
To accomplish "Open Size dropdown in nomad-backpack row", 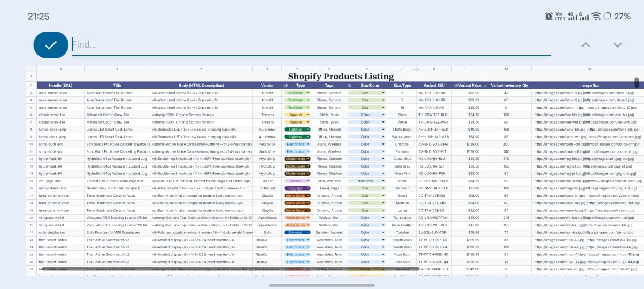I will (x=367, y=188).
